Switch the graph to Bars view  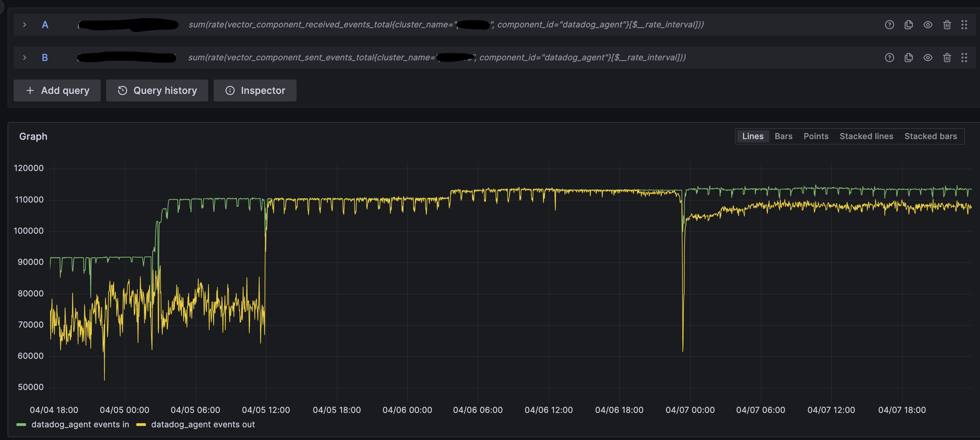783,136
